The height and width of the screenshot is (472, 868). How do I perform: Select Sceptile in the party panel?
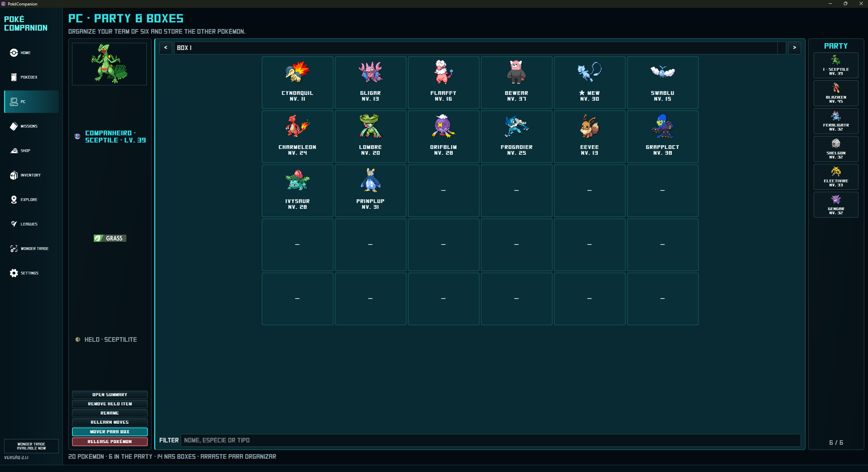(x=836, y=65)
